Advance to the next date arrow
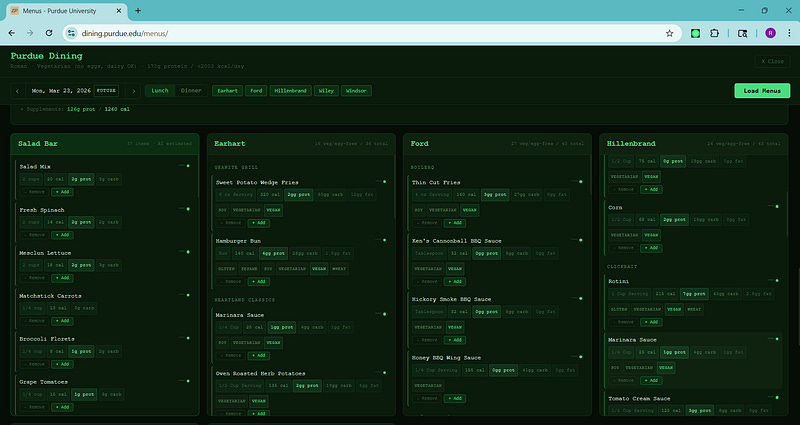 tap(134, 91)
